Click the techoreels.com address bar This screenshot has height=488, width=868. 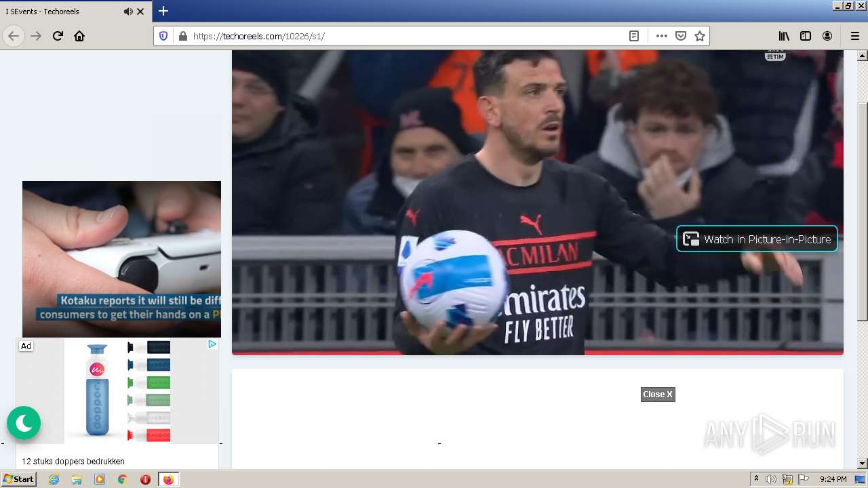coord(407,36)
